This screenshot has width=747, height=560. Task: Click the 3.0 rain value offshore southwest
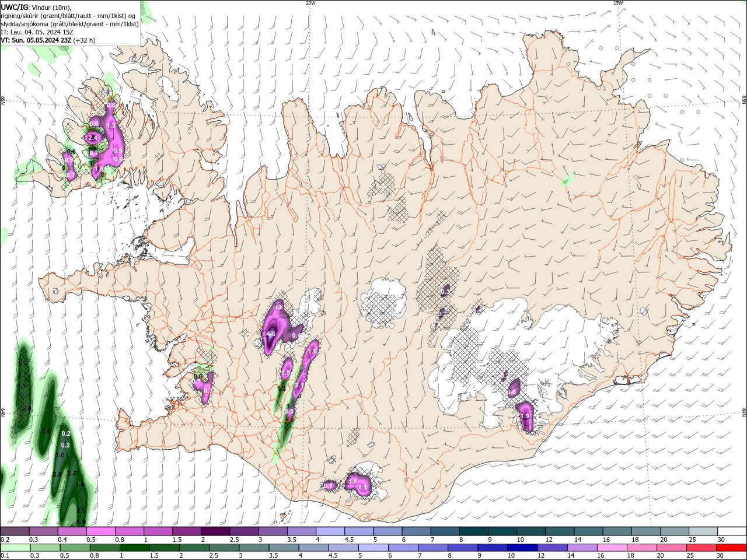point(59,454)
